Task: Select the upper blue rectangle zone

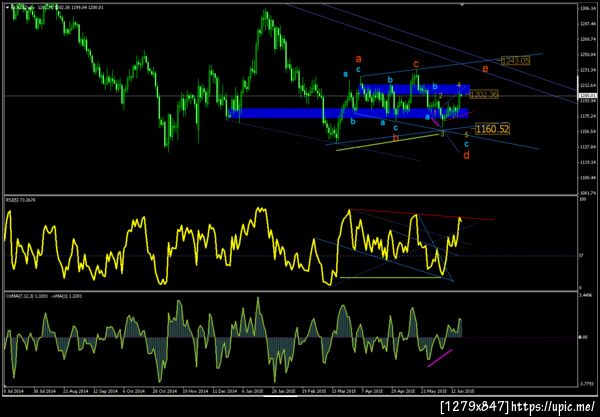Action: (x=415, y=90)
